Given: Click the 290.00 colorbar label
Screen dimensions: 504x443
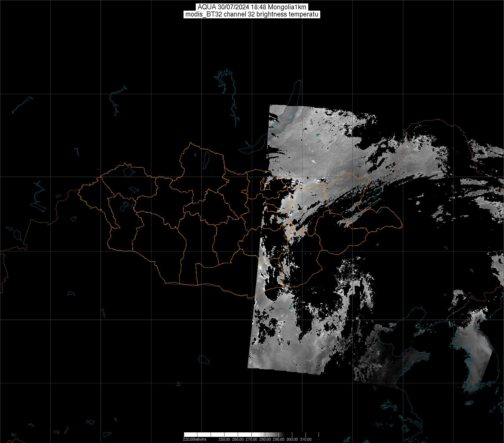Looking at the screenshot, I should (x=279, y=439).
